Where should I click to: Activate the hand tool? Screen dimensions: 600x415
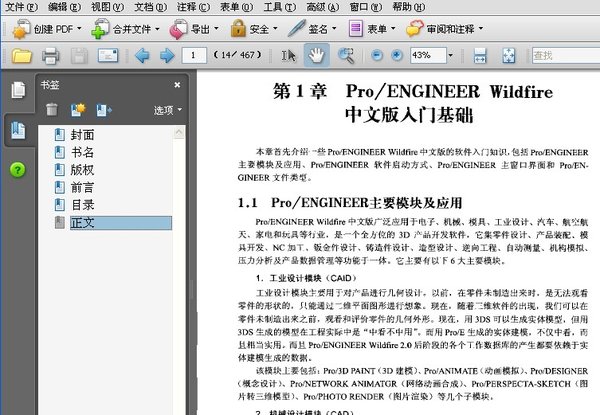pyautogui.click(x=316, y=55)
